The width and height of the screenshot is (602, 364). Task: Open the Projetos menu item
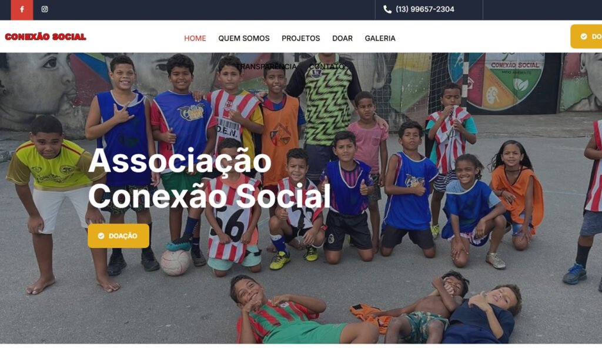[300, 38]
